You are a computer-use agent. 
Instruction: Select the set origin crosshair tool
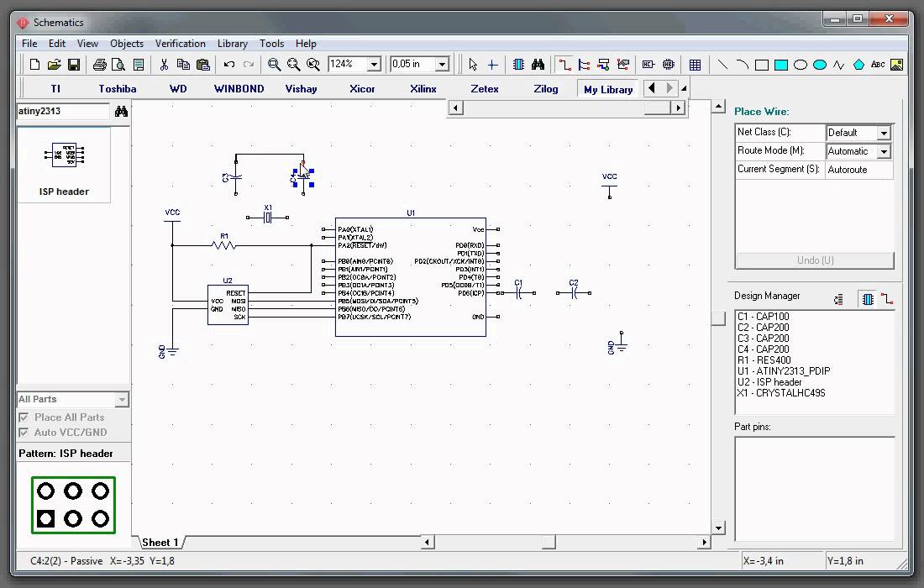pos(492,64)
